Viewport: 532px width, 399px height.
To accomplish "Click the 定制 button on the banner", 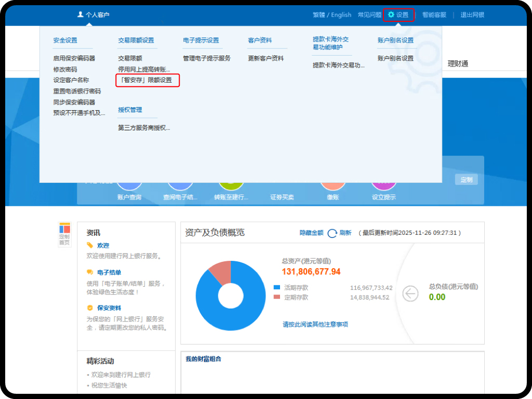I will (466, 180).
